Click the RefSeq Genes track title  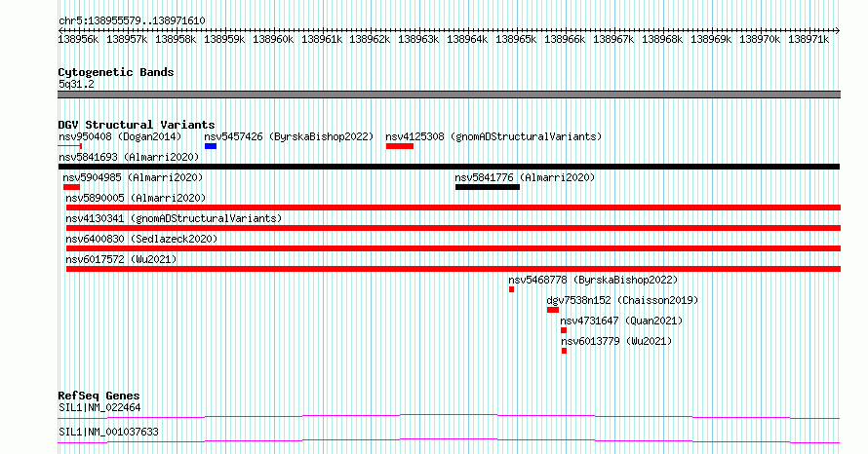click(99, 396)
